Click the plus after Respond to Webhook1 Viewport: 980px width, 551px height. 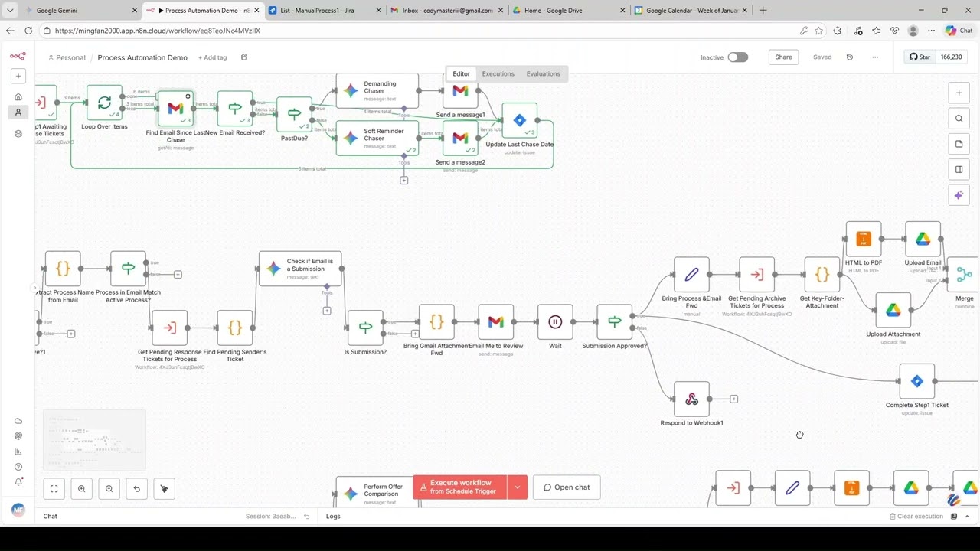(x=733, y=399)
